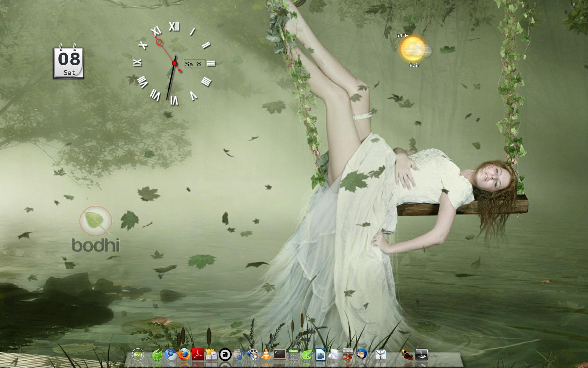Viewport: 588px width, 368px height.
Task: Open the castle and book icon
Action: click(x=211, y=355)
